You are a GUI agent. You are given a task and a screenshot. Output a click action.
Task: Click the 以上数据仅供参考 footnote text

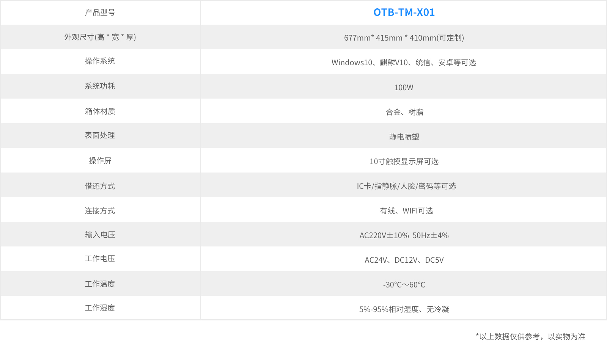point(530,337)
